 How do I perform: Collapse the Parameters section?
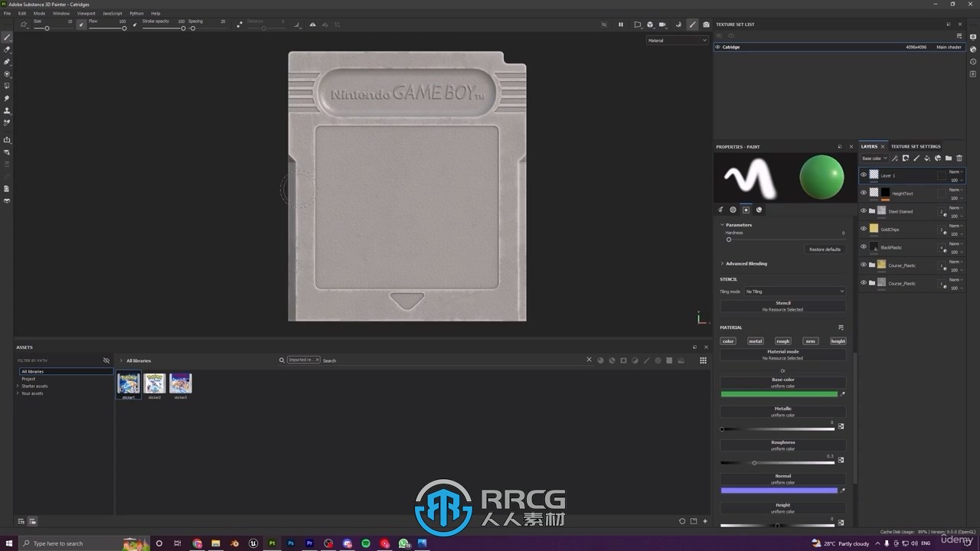tap(722, 225)
